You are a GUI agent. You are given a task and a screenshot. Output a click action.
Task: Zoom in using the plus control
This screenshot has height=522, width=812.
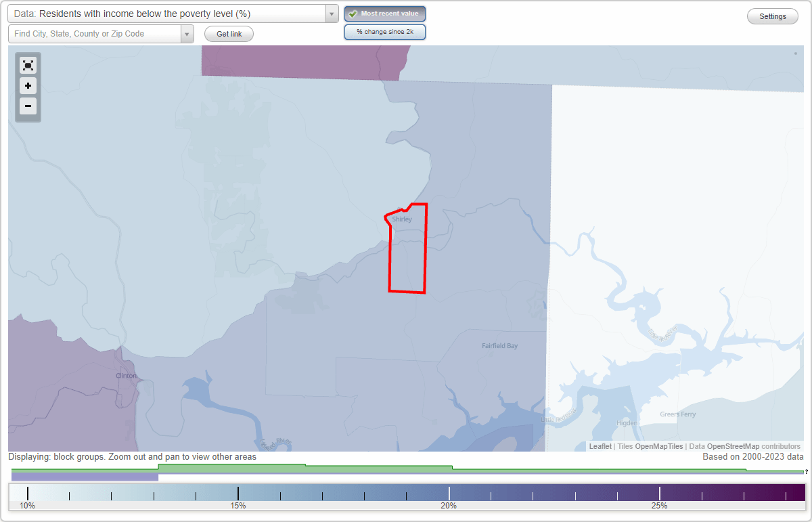(x=28, y=86)
